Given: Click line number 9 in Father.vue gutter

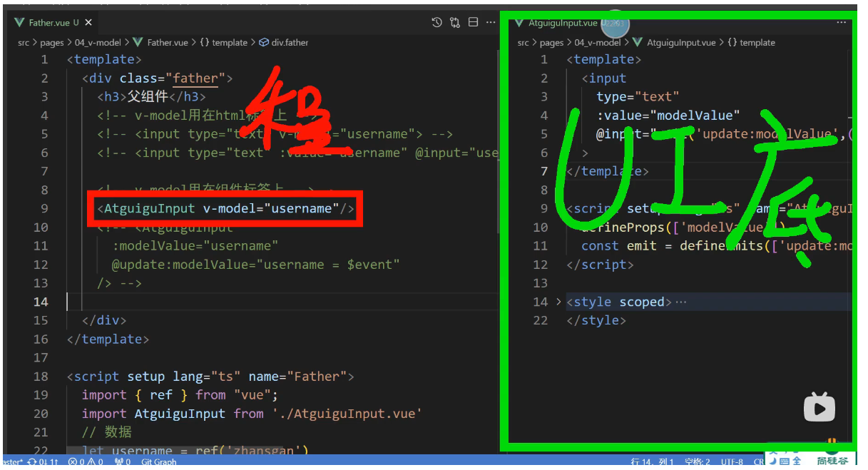Looking at the screenshot, I should (x=44, y=209).
